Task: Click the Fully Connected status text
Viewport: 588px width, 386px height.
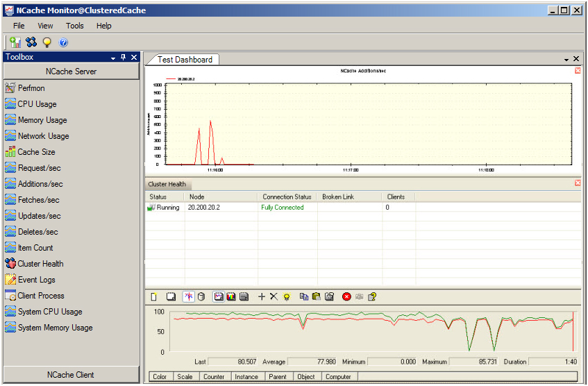Action: point(283,208)
